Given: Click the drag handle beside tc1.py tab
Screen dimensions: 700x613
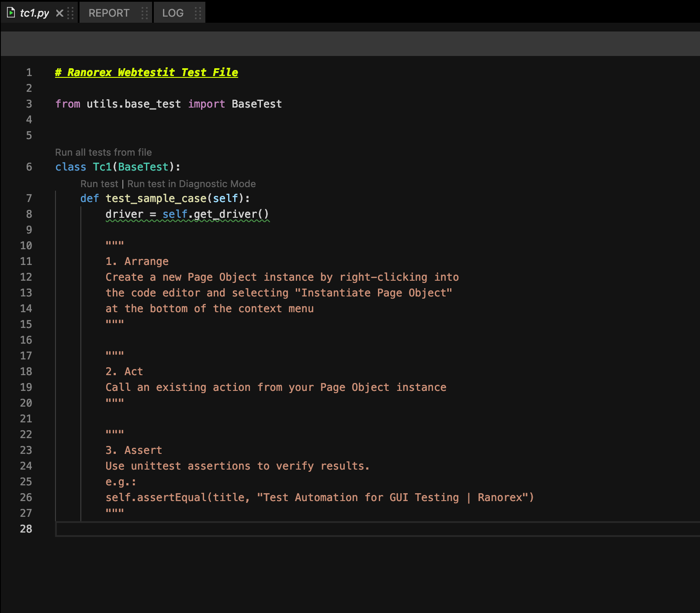Looking at the screenshot, I should pyautogui.click(x=70, y=13).
